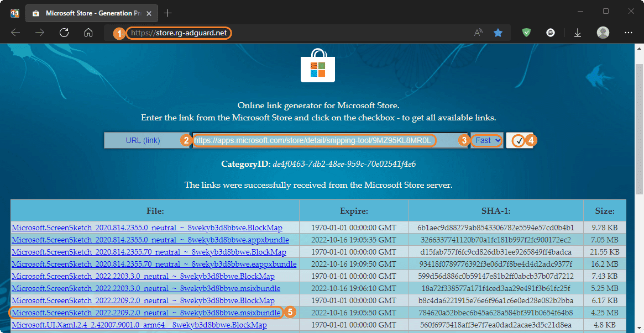Open the browser Downloads panel
The height and width of the screenshot is (333, 644).
coord(578,33)
